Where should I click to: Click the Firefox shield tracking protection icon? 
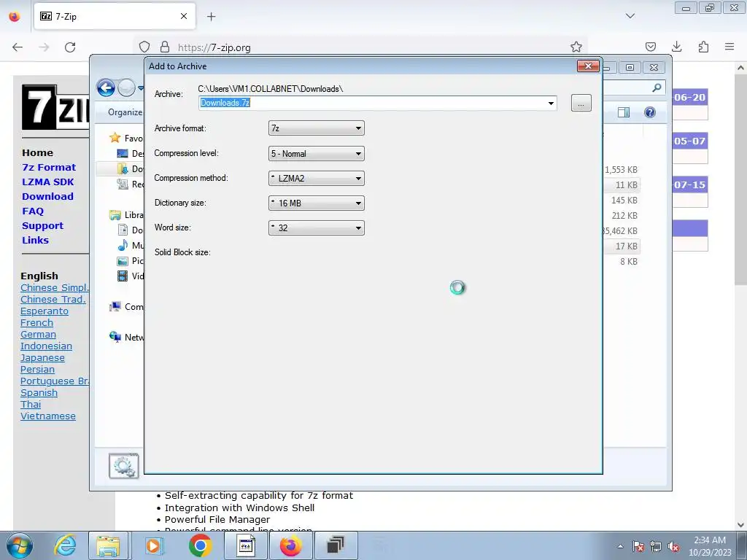click(x=144, y=47)
